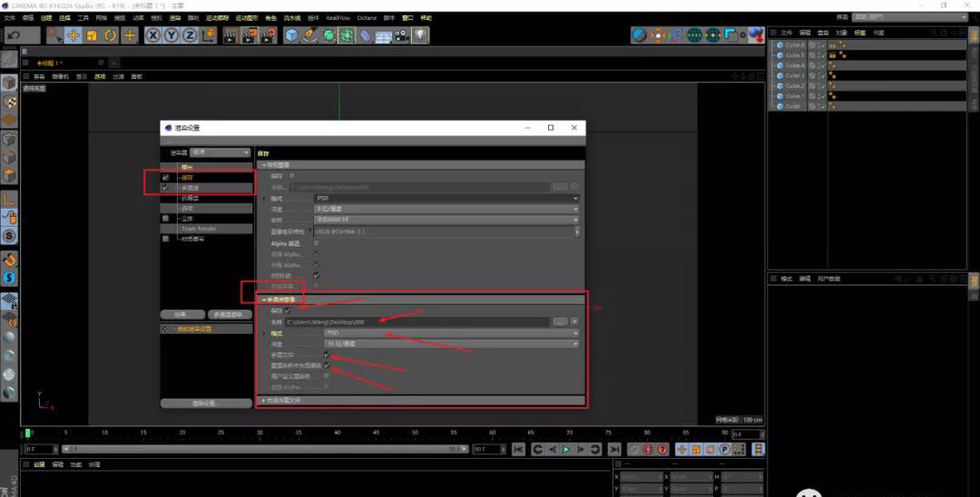
Task: Click go to start of animation
Action: [x=518, y=449]
